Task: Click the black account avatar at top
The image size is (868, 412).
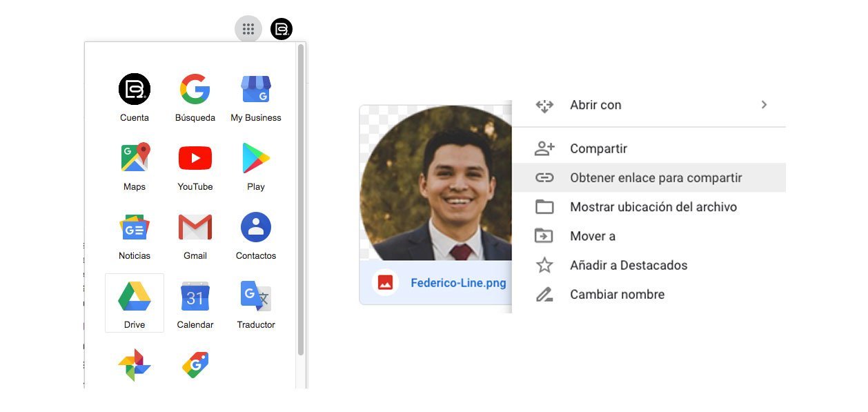Action: (x=282, y=29)
